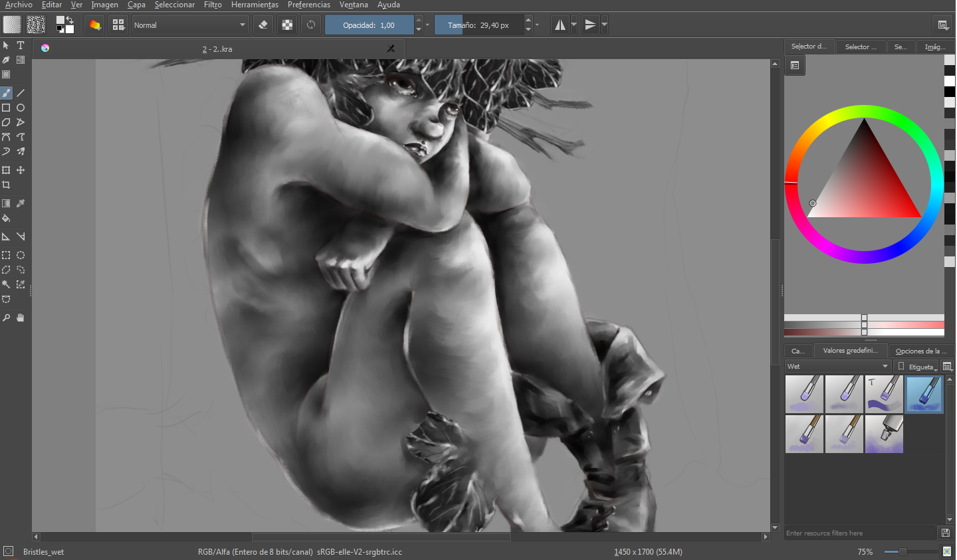Select the Crop tool
Viewport: 957px width, 560px height.
pyautogui.click(x=6, y=185)
